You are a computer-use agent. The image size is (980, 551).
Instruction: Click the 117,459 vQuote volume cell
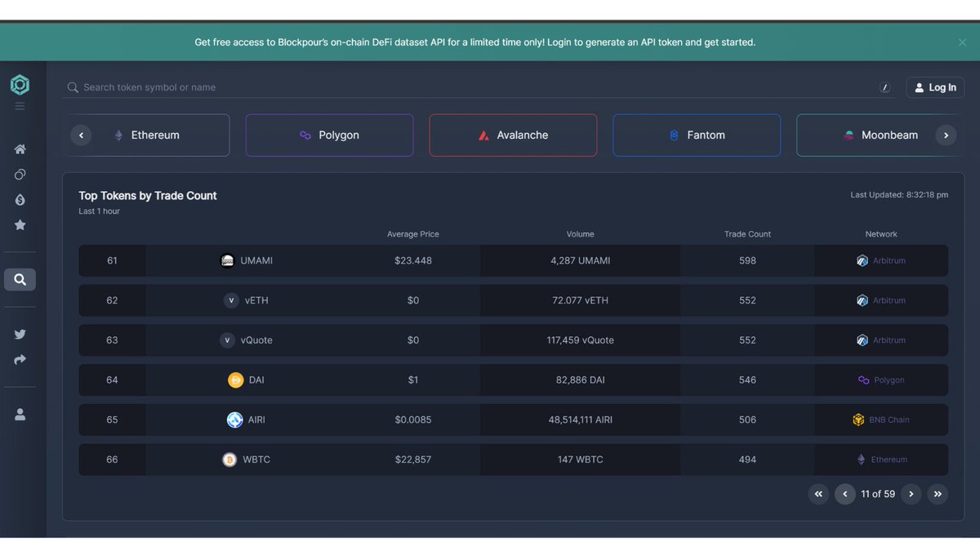tap(580, 340)
